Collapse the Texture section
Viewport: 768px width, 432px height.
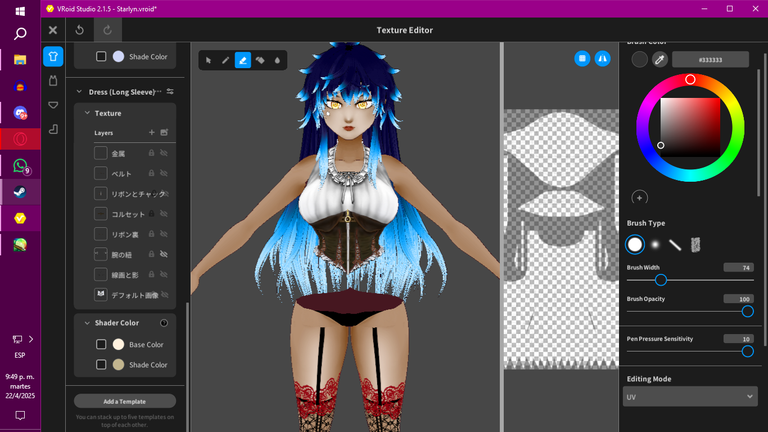click(x=87, y=113)
